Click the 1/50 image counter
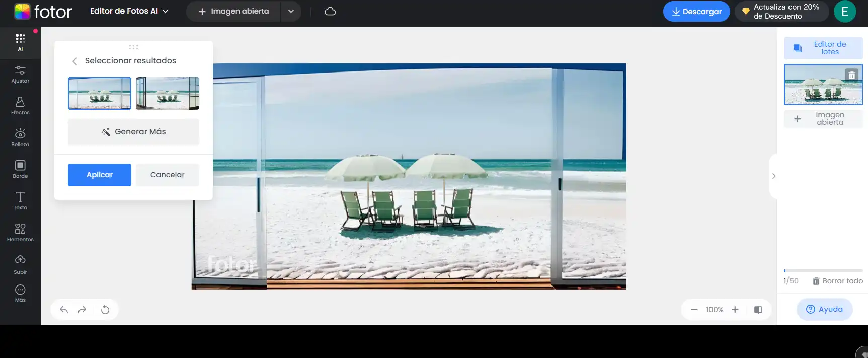This screenshot has height=358, width=868. 791,281
